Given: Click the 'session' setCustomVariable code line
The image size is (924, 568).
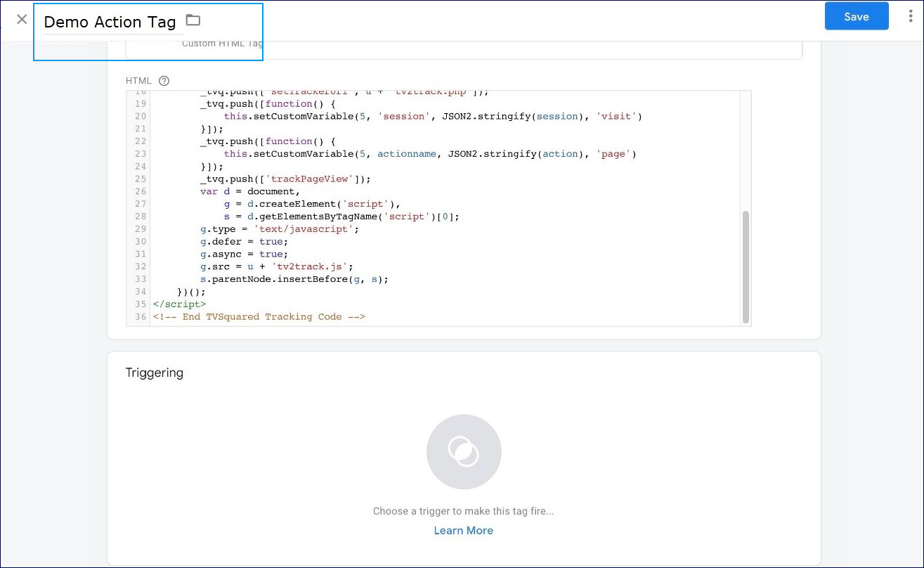Looking at the screenshot, I should [432, 116].
